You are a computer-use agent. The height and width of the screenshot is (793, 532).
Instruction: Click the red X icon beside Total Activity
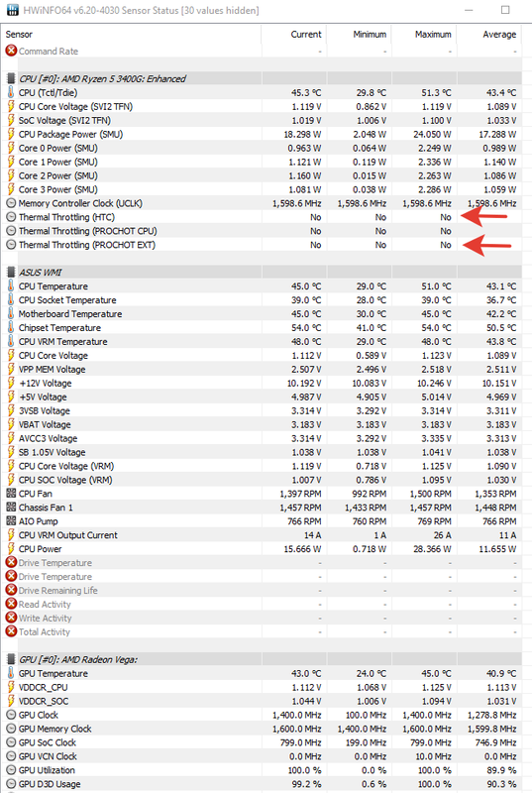pos(11,631)
